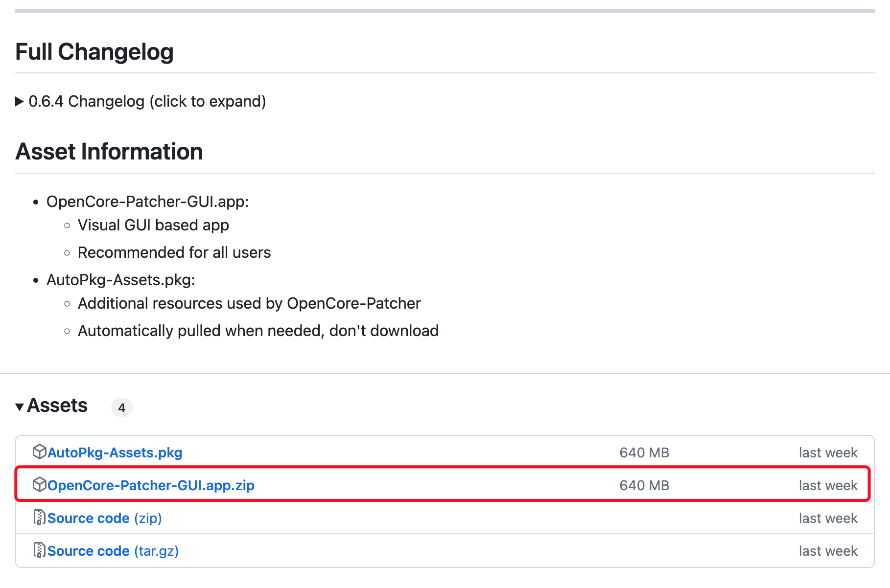Click the Asset Information heading
Image resolution: width=890 pixels, height=588 pixels.
(x=109, y=152)
